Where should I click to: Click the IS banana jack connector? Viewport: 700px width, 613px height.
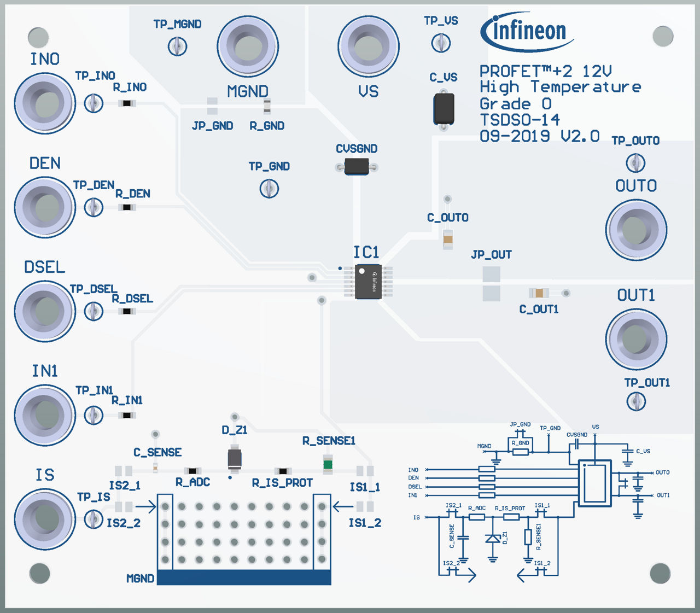point(45,519)
